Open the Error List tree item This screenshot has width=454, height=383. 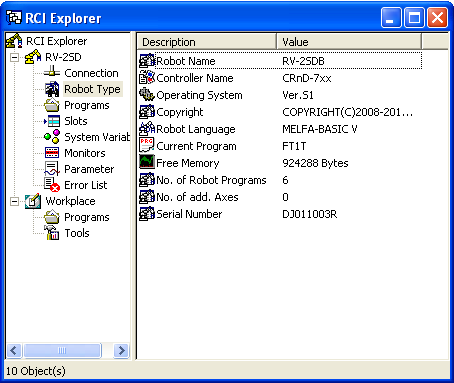pyautogui.click(x=85, y=185)
